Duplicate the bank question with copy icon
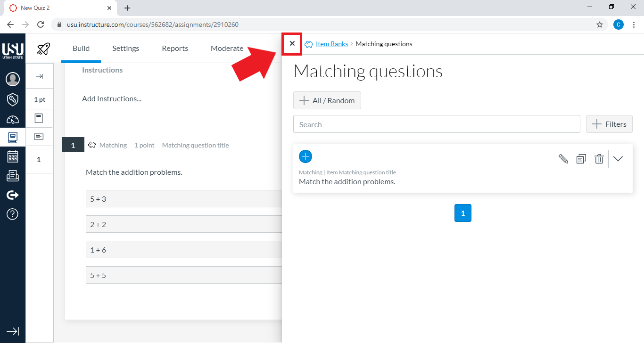Viewport: 644px width, 343px height. tap(581, 159)
